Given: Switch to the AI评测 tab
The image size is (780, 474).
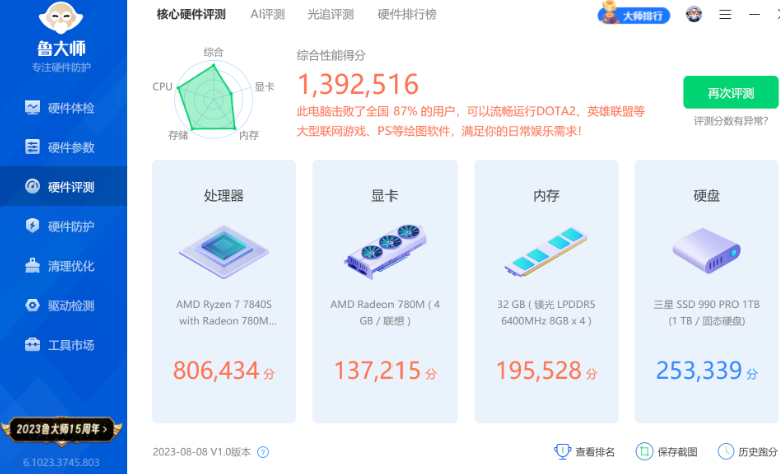Looking at the screenshot, I should [x=268, y=14].
